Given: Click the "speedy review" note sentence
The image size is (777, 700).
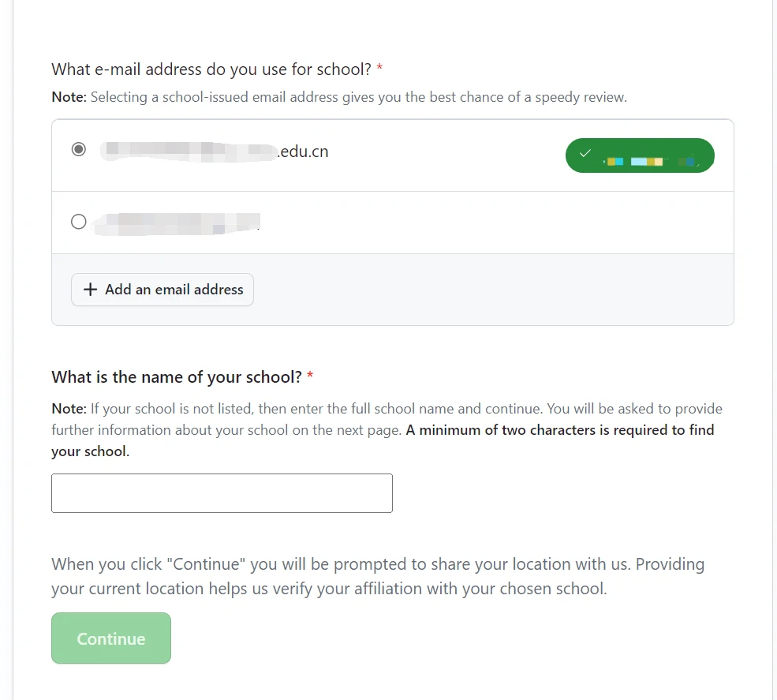Looking at the screenshot, I should [x=358, y=98].
